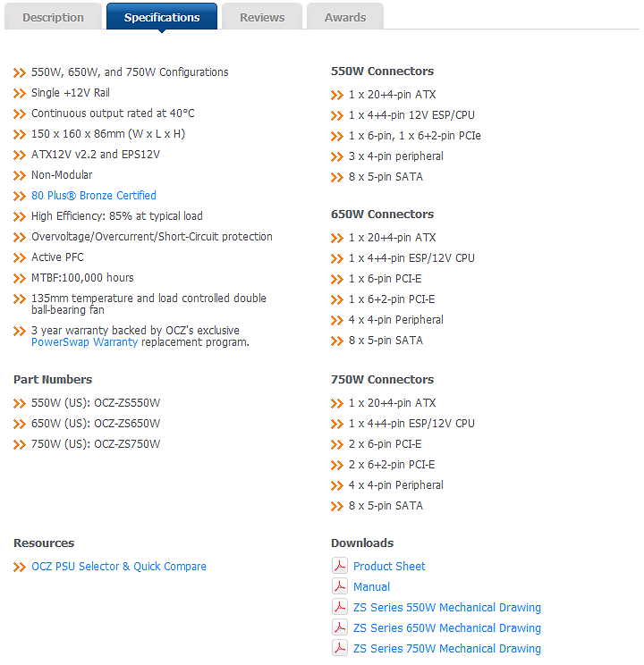Click 'MTBF:100,000 hours' text

82,278
